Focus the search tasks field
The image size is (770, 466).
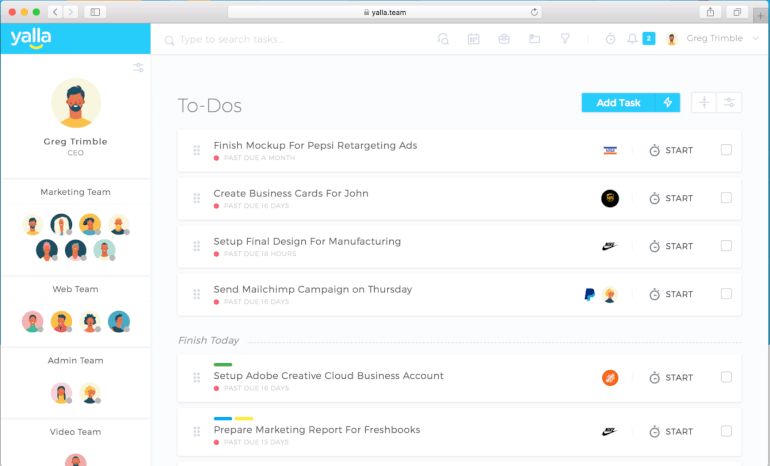(x=295, y=39)
